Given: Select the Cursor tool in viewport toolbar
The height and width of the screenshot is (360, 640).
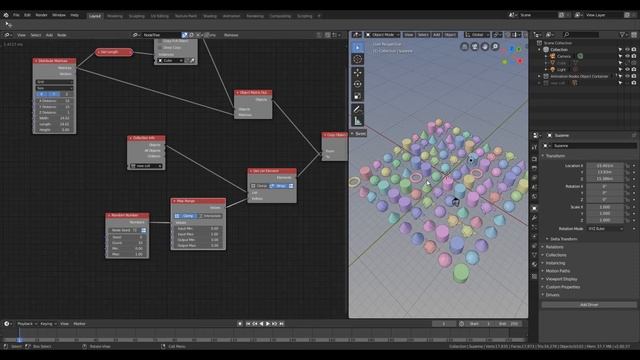Looking at the screenshot, I should pyautogui.click(x=358, y=59).
